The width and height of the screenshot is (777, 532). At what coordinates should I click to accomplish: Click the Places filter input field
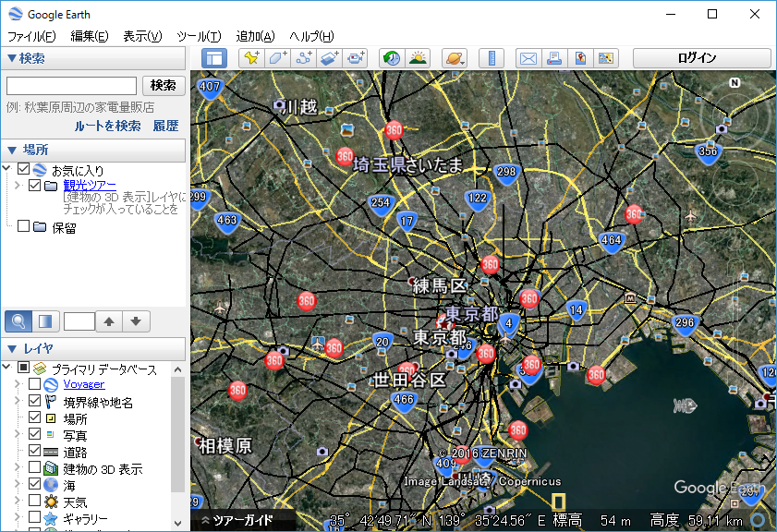click(x=79, y=321)
